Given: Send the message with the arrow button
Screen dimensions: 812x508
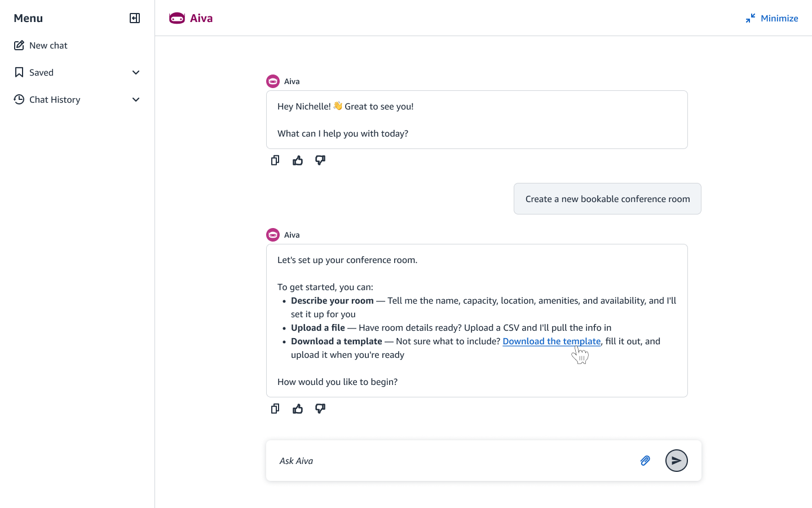Looking at the screenshot, I should click(x=677, y=461).
